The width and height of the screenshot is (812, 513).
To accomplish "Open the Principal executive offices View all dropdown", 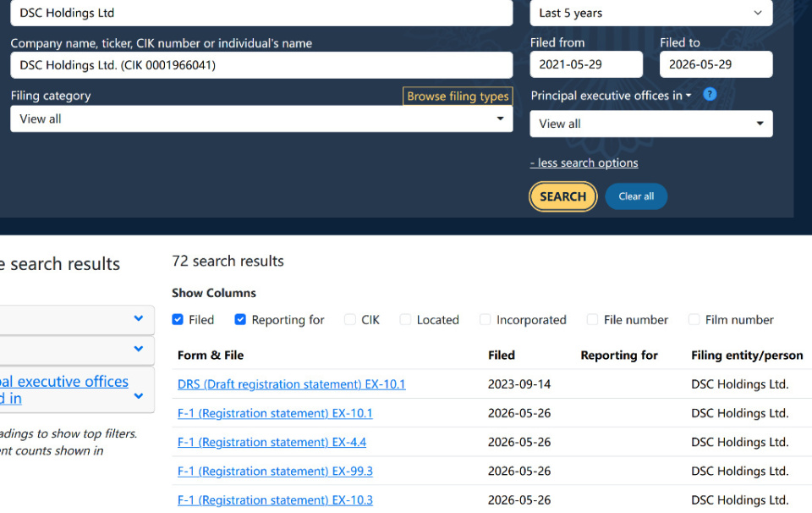I will coord(651,124).
